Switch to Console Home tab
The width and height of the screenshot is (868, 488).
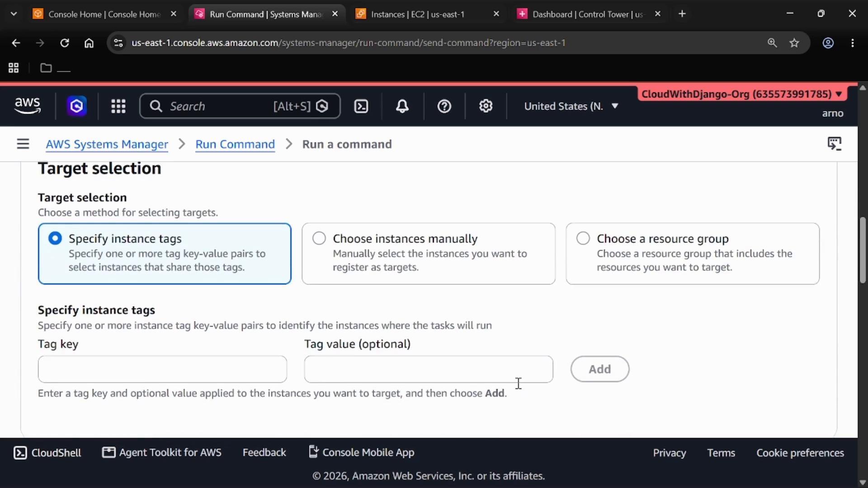[104, 14]
